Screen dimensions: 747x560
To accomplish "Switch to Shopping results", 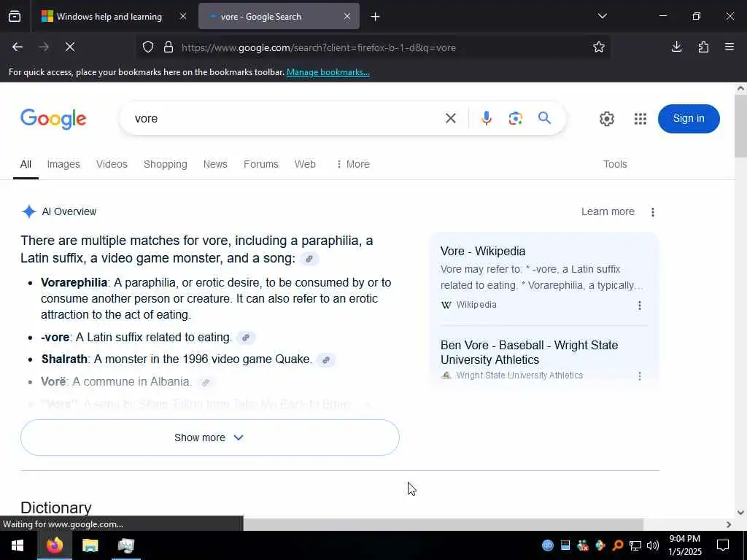I will click(x=166, y=164).
